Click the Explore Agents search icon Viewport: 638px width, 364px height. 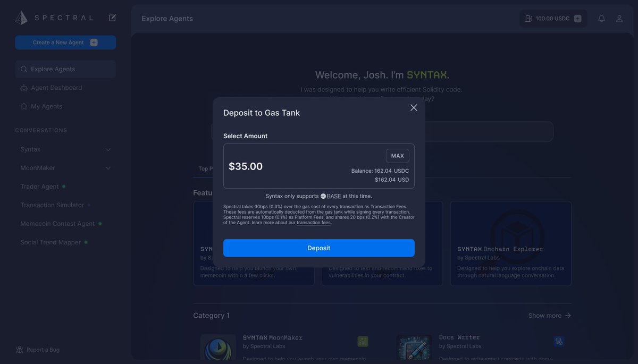click(24, 69)
